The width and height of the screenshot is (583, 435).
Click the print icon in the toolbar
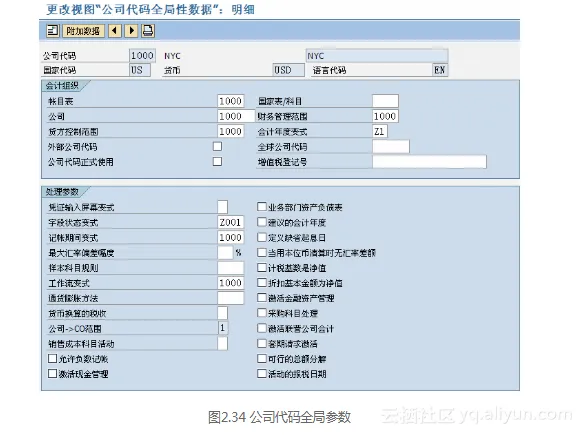(x=148, y=30)
